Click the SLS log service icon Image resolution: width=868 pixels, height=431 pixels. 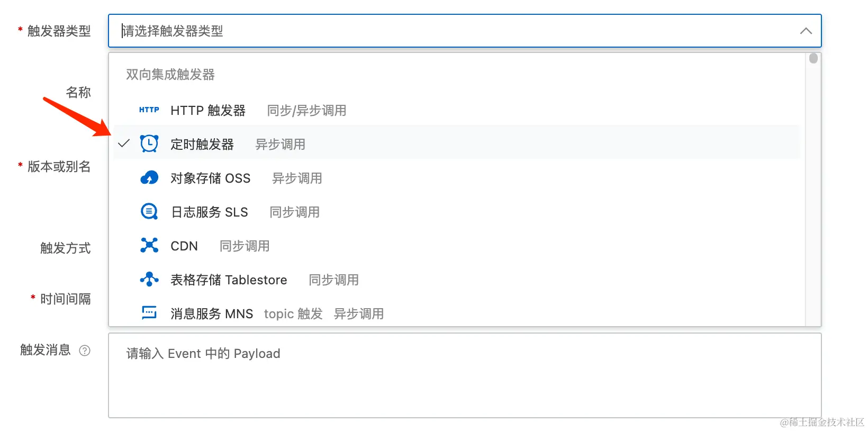click(149, 212)
